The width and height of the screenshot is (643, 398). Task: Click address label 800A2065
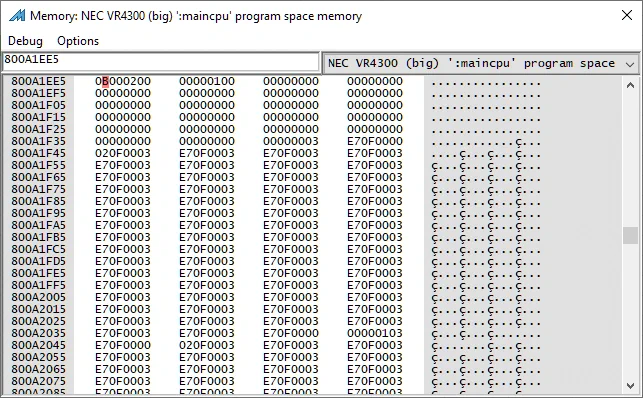point(39,369)
